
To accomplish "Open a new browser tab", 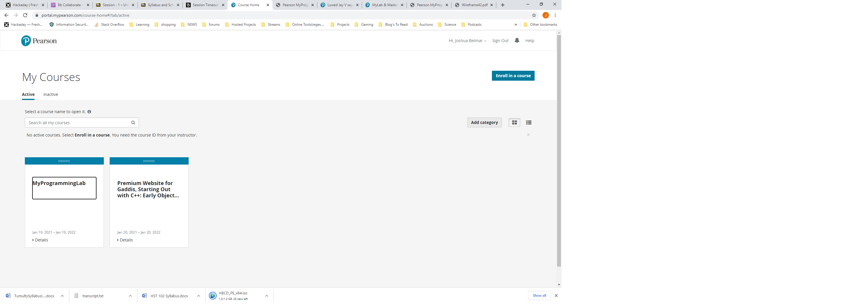I will [x=502, y=5].
